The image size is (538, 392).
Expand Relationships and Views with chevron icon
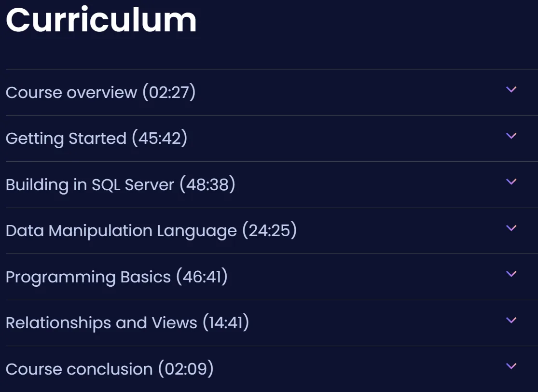(x=511, y=321)
